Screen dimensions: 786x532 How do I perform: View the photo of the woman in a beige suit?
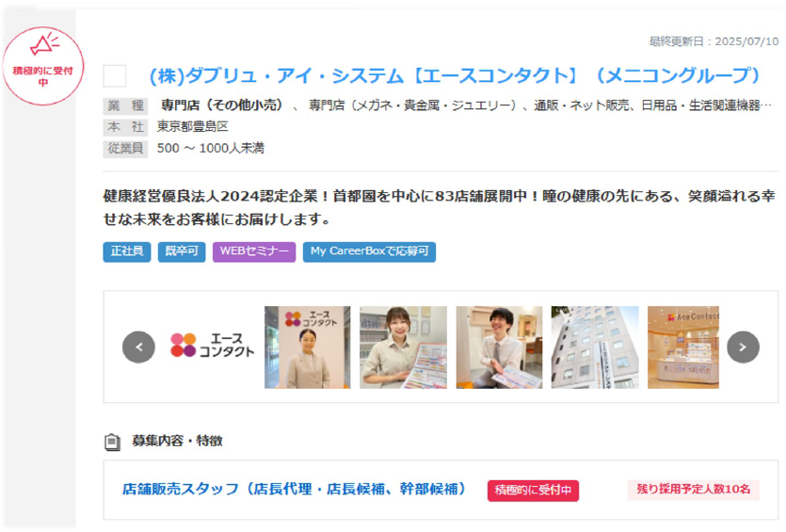click(x=307, y=347)
